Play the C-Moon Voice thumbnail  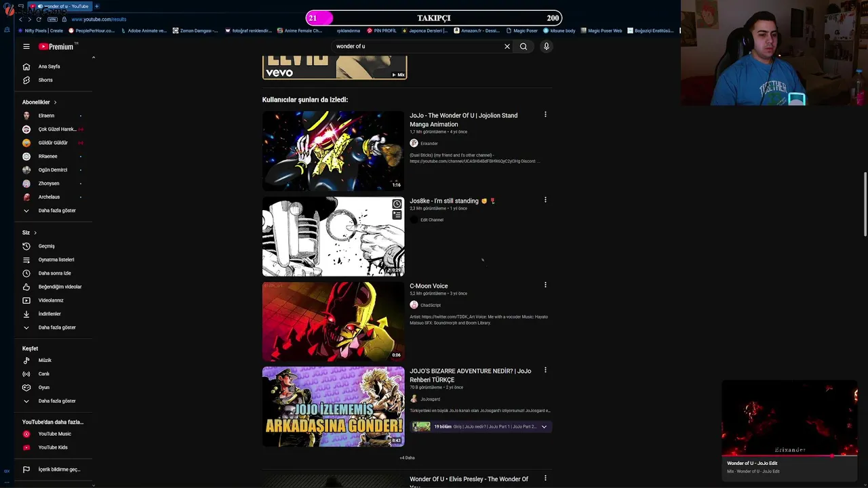[x=333, y=321]
